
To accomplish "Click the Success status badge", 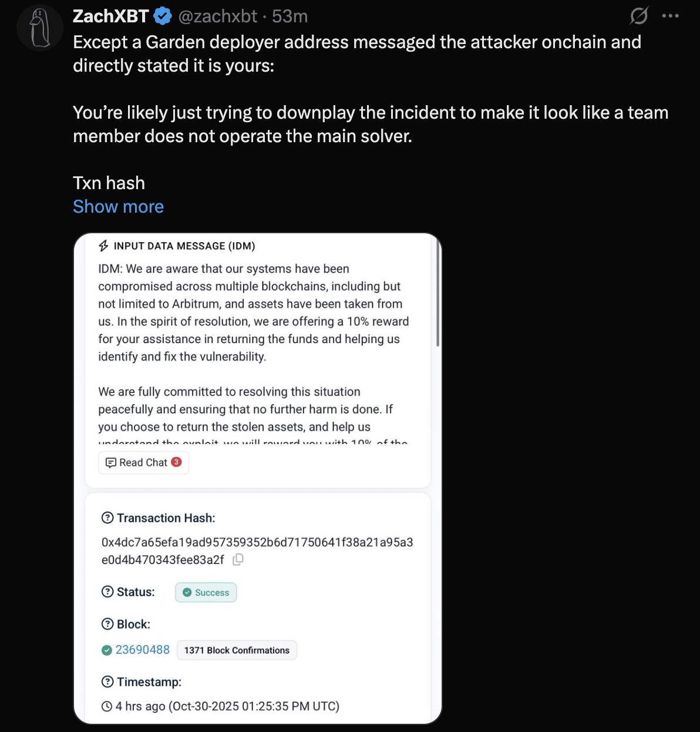I will click(x=206, y=592).
